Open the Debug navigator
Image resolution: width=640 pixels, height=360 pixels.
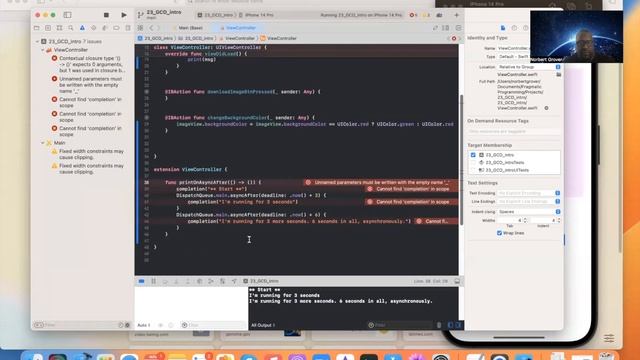105,28
